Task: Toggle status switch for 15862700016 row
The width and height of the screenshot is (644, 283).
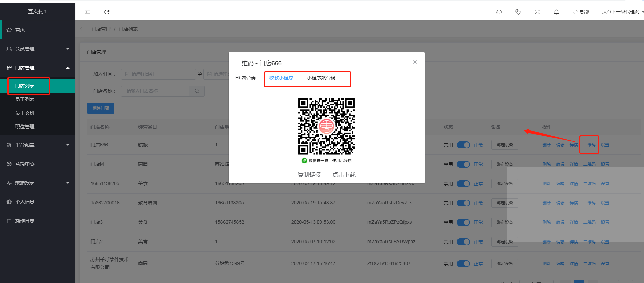Action: point(463,203)
